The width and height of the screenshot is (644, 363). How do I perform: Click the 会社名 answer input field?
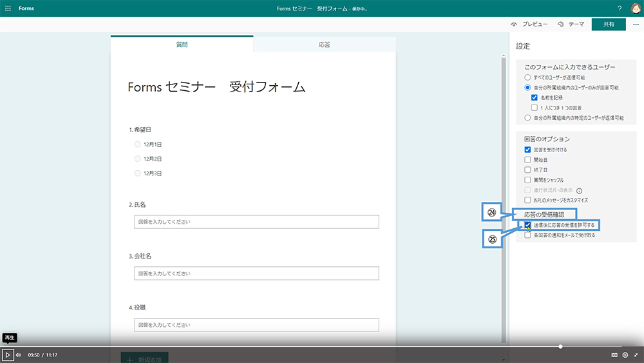click(256, 273)
